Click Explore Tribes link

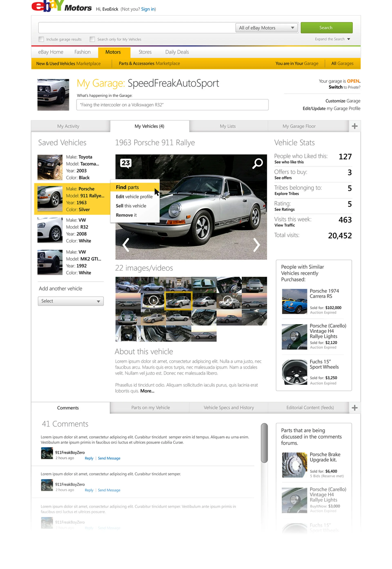pos(287,194)
